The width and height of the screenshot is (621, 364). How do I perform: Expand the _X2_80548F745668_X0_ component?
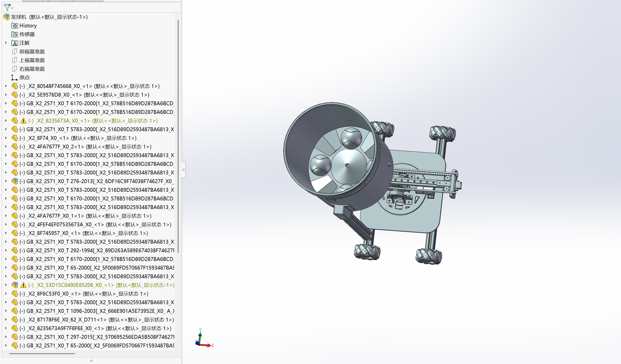tap(6, 86)
